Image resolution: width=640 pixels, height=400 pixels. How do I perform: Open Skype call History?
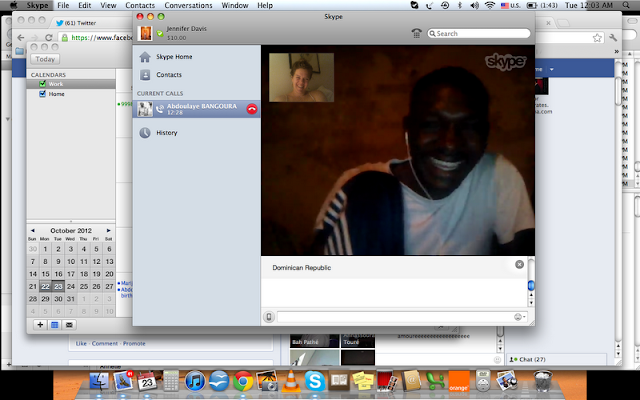167,133
